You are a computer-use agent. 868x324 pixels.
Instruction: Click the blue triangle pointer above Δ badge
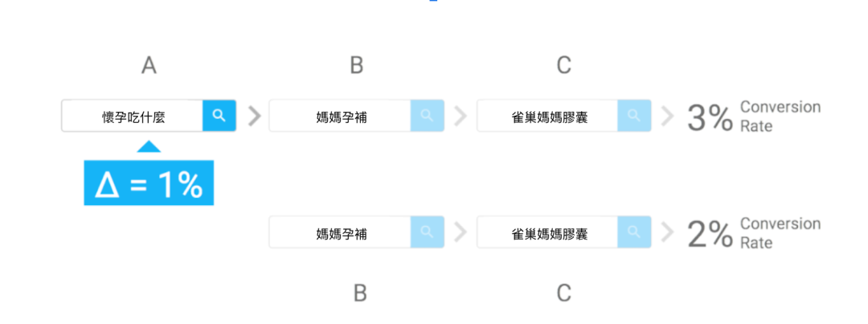coord(149,146)
